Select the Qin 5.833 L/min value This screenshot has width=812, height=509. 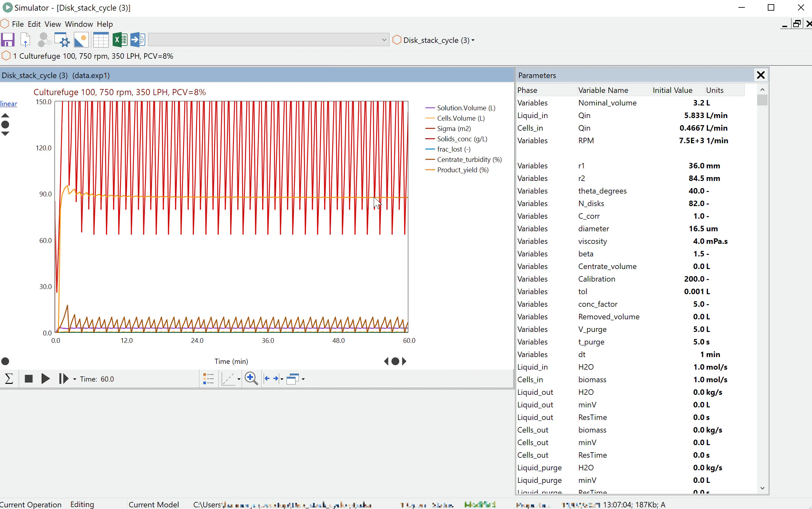pyautogui.click(x=705, y=115)
